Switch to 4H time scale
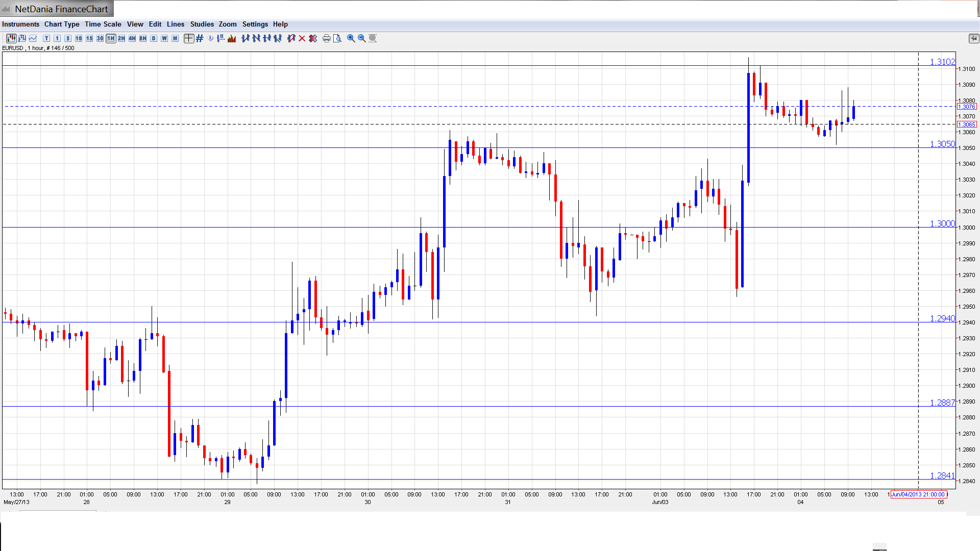This screenshot has height=551, width=980. point(132,38)
